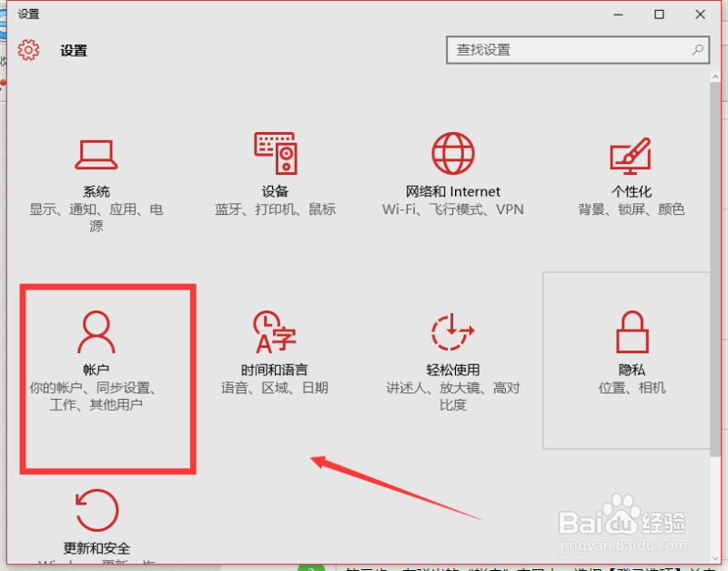Image resolution: width=728 pixels, height=571 pixels.
Task: Click the magnifier icon in search box
Action: (697, 49)
